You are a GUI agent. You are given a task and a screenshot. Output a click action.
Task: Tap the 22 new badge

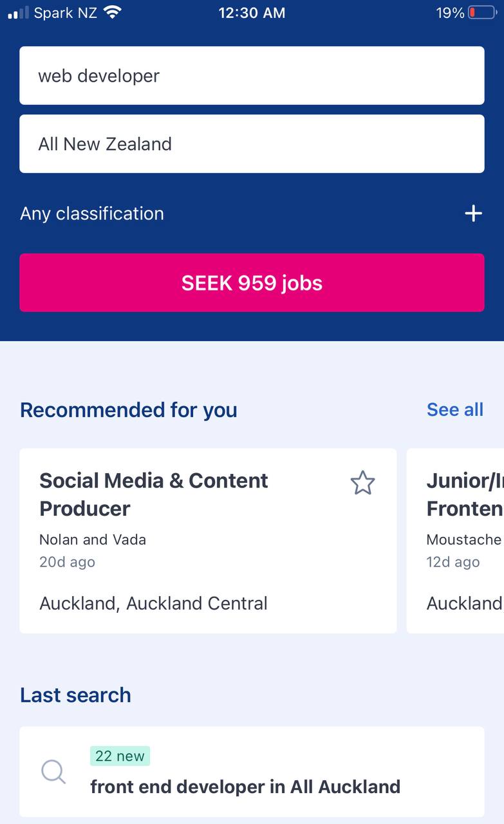click(120, 756)
